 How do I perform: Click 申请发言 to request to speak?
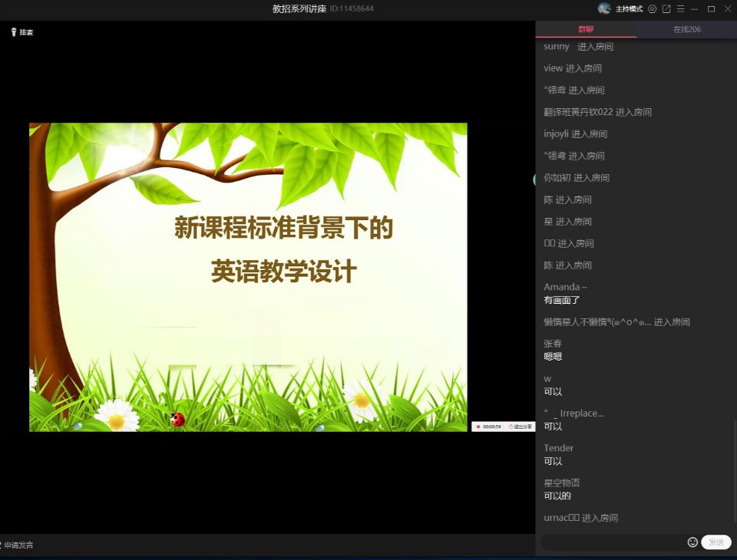coord(18,545)
